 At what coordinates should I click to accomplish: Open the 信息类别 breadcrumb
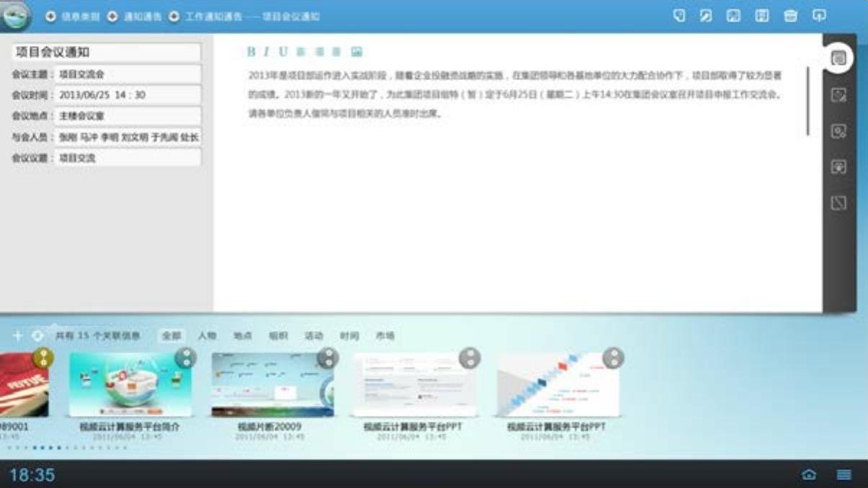(x=81, y=16)
